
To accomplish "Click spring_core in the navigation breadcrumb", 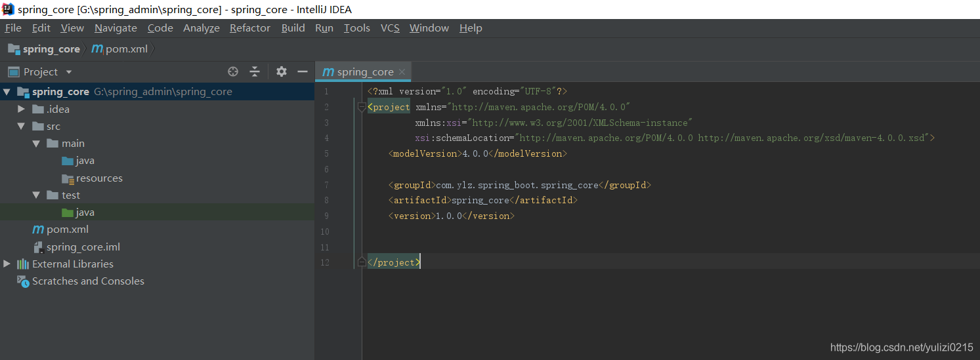I will pos(51,49).
